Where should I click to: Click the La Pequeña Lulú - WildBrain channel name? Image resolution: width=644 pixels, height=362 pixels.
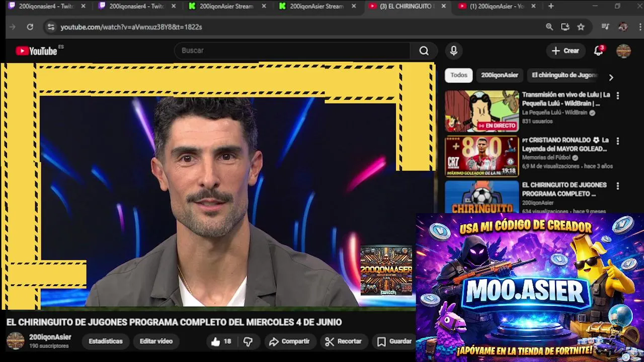(554, 113)
